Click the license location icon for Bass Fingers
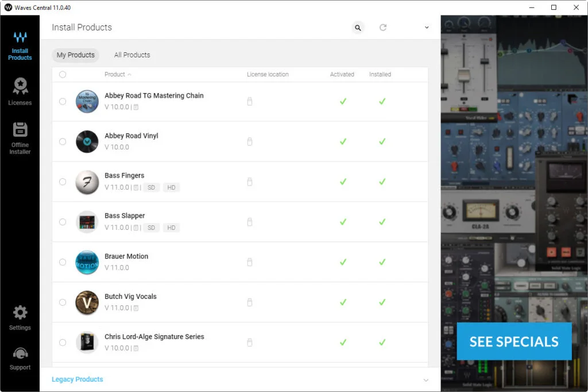This screenshot has width=588, height=392. [250, 182]
